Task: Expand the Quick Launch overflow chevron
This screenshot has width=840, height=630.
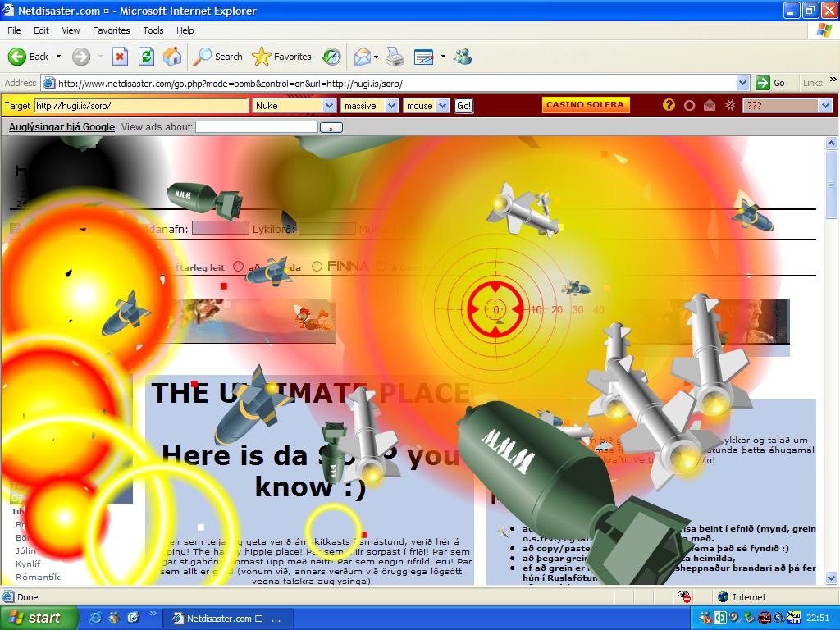Action: (153, 614)
